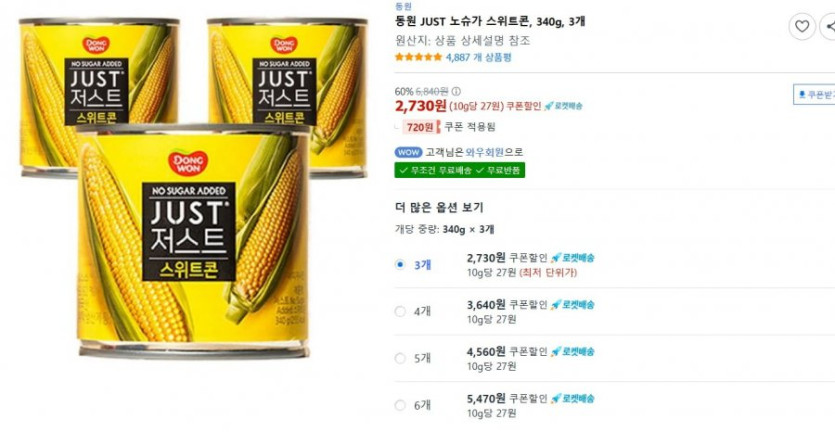Click the 쿠폰받기 coupon download button
This screenshot has width=835, height=432.
click(815, 95)
